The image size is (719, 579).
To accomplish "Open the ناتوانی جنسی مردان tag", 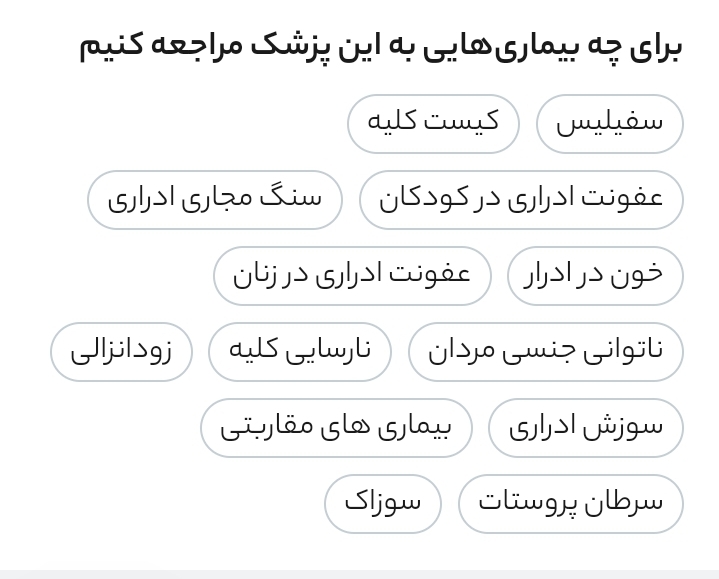I will point(545,352).
